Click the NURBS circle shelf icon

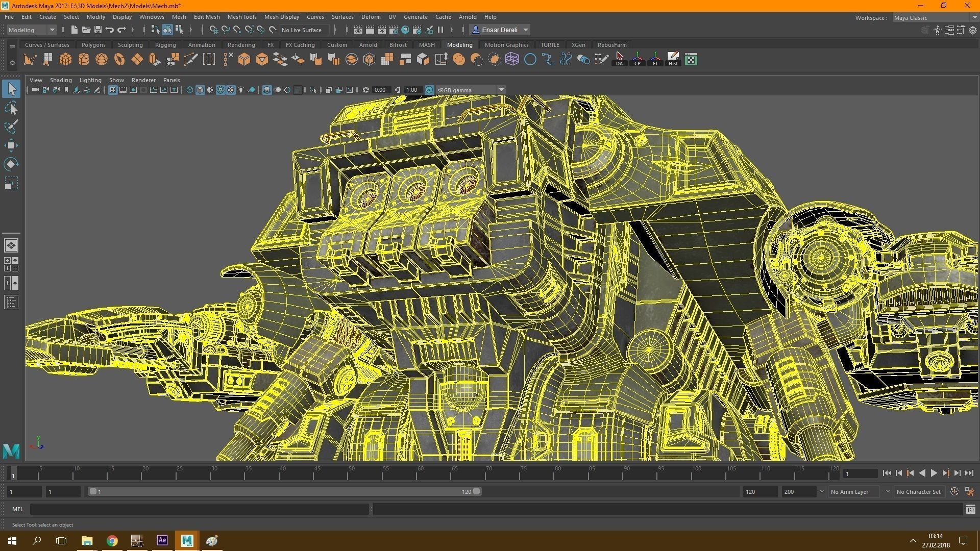tap(530, 60)
